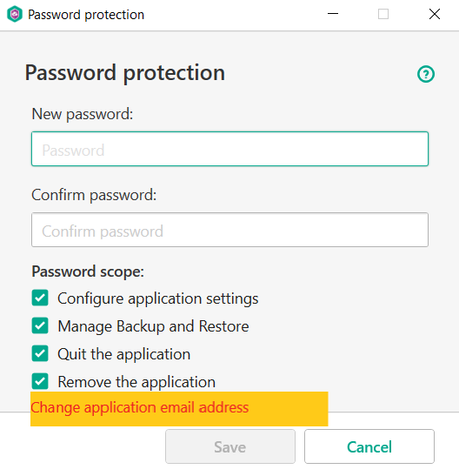Click the Kaspersky app icon in title bar
The image size is (459, 476).
coord(15,14)
